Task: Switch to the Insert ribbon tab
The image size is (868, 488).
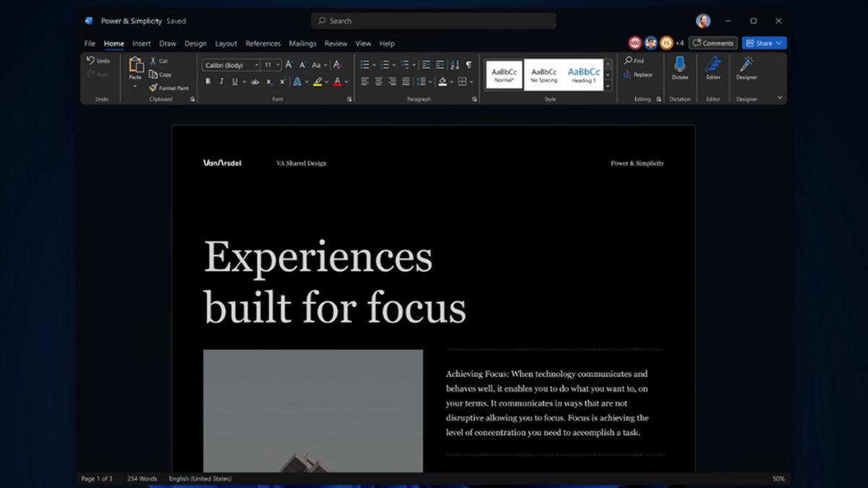Action: pos(141,43)
